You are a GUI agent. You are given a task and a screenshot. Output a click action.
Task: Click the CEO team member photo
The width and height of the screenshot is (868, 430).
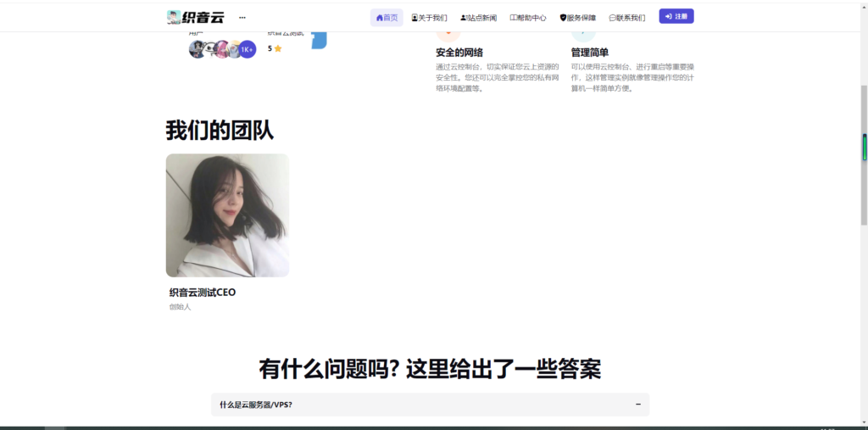click(227, 215)
